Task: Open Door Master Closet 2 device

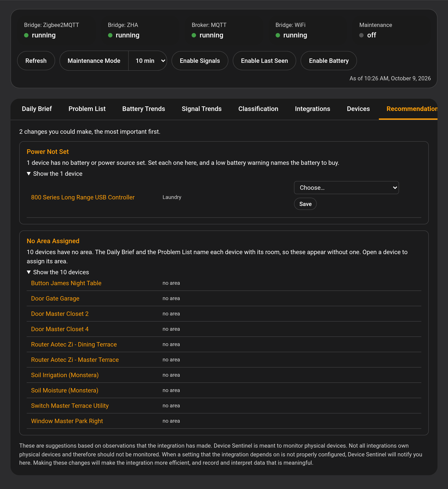Action: click(x=60, y=314)
